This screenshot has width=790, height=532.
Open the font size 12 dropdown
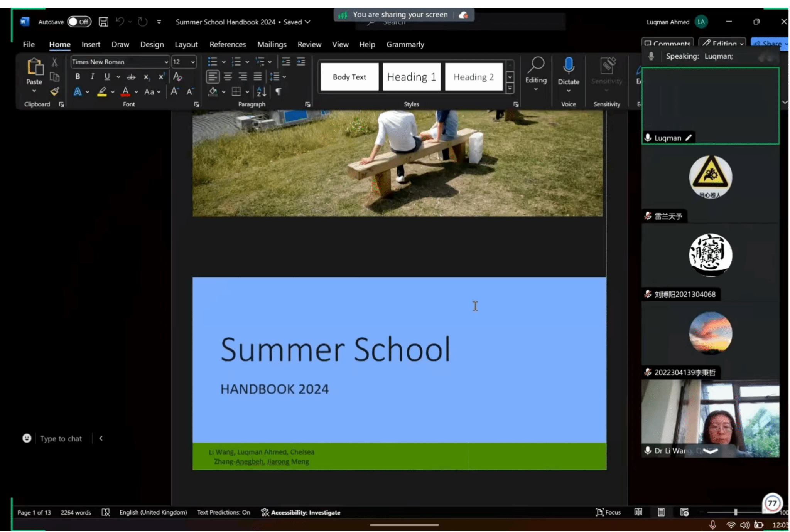(193, 62)
